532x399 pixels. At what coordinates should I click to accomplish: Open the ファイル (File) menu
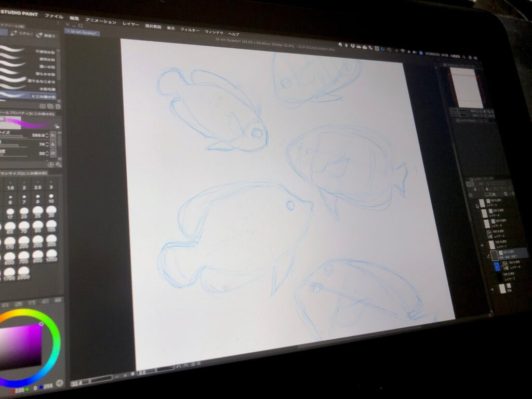pyautogui.click(x=54, y=16)
